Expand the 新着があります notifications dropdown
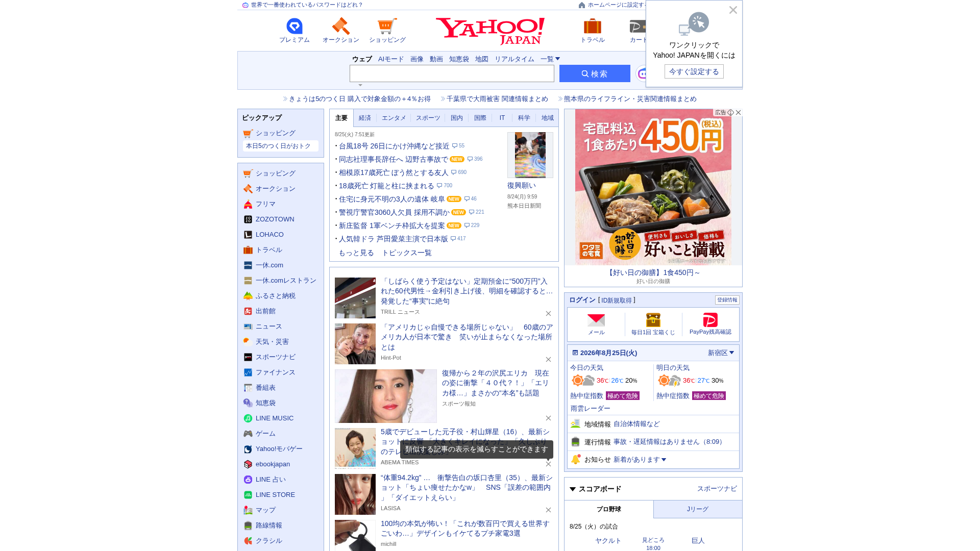This screenshot has height=551, width=980. pyautogui.click(x=640, y=460)
